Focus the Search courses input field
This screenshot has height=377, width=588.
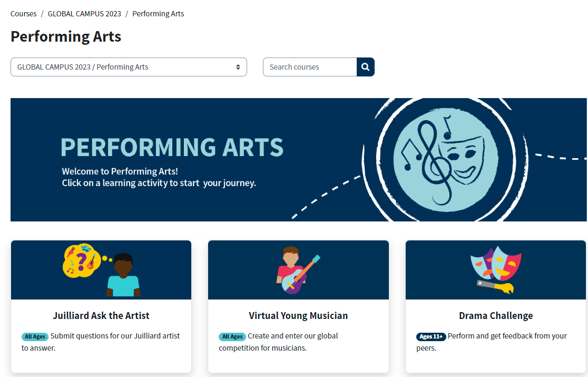pos(310,67)
